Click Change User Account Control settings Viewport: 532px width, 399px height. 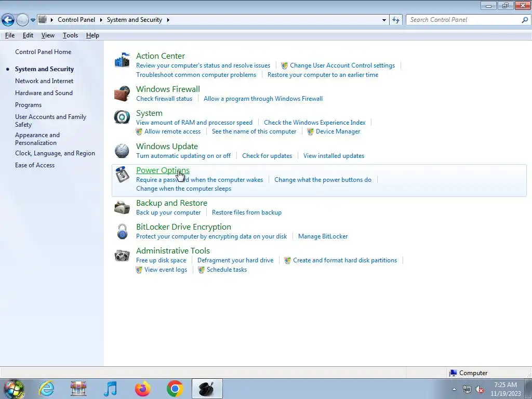point(342,65)
